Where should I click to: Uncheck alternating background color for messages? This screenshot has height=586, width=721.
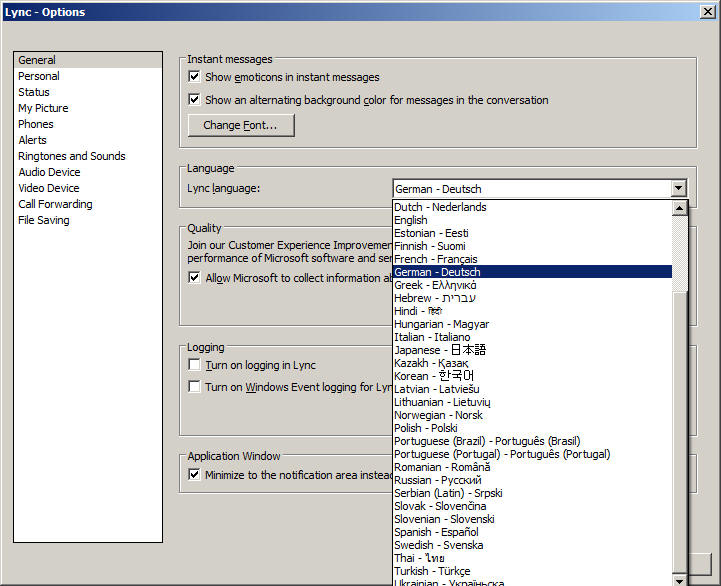pyautogui.click(x=195, y=99)
